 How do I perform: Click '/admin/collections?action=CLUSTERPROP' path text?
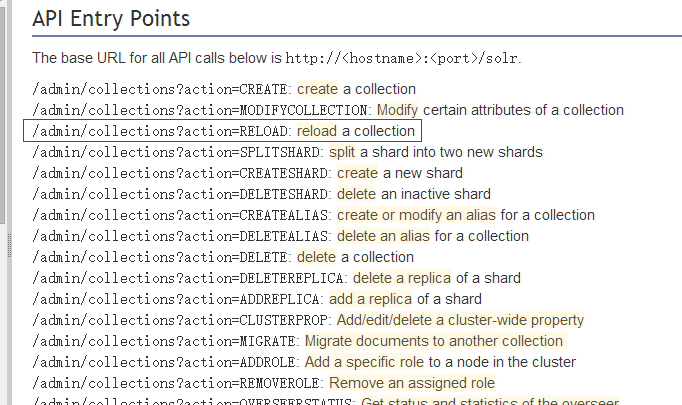point(179,320)
